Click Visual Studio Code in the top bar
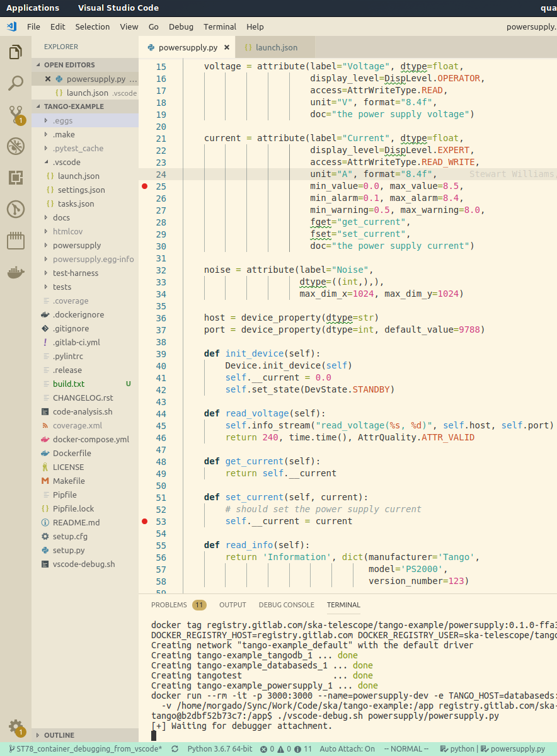The width and height of the screenshot is (557, 756). pyautogui.click(x=118, y=8)
